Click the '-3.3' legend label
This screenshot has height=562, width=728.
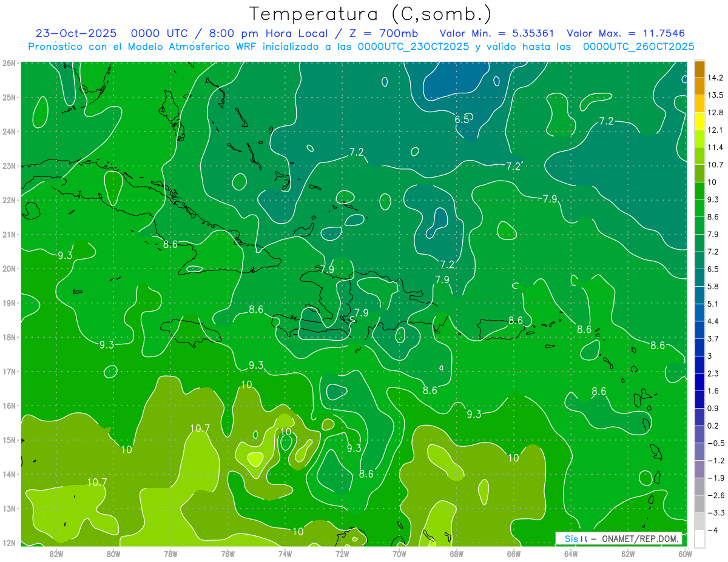[x=716, y=513]
